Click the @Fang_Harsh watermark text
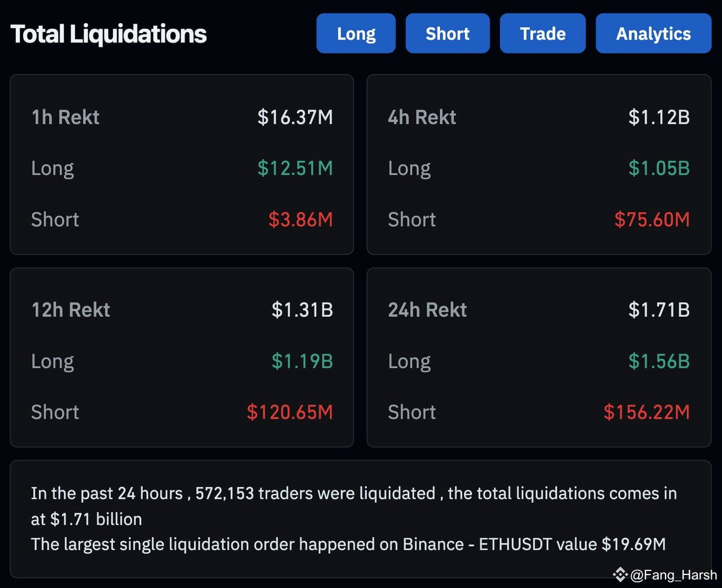 click(673, 575)
